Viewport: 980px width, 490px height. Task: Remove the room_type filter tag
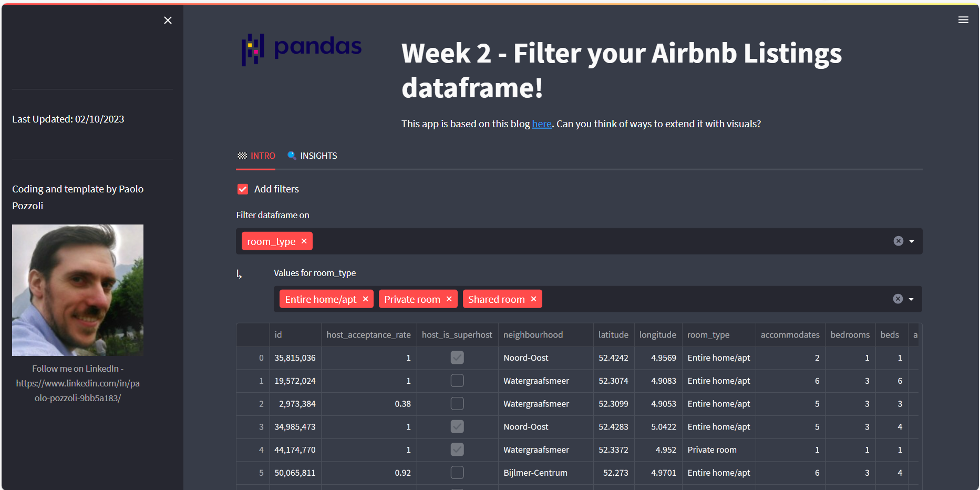click(304, 241)
